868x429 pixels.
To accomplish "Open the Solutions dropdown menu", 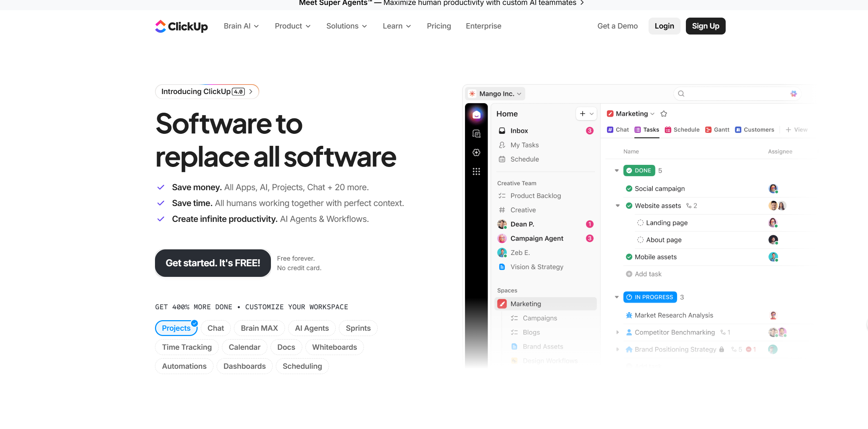I will click(x=347, y=26).
